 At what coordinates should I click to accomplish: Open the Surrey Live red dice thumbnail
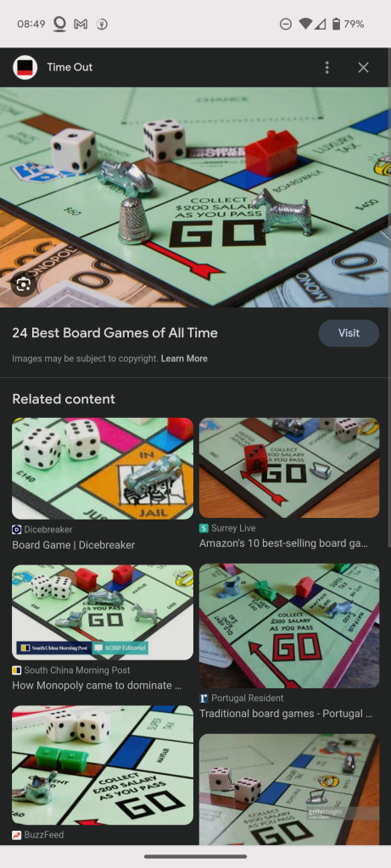click(289, 468)
